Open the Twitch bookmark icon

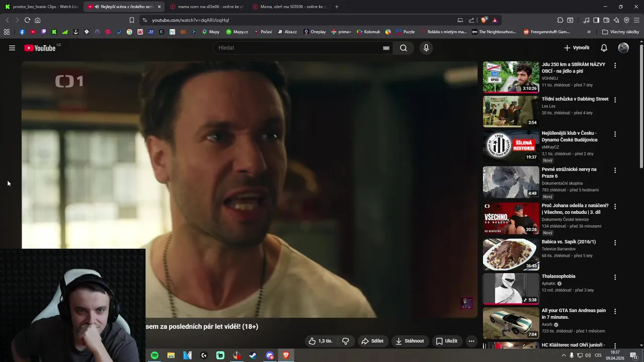(x=44, y=32)
